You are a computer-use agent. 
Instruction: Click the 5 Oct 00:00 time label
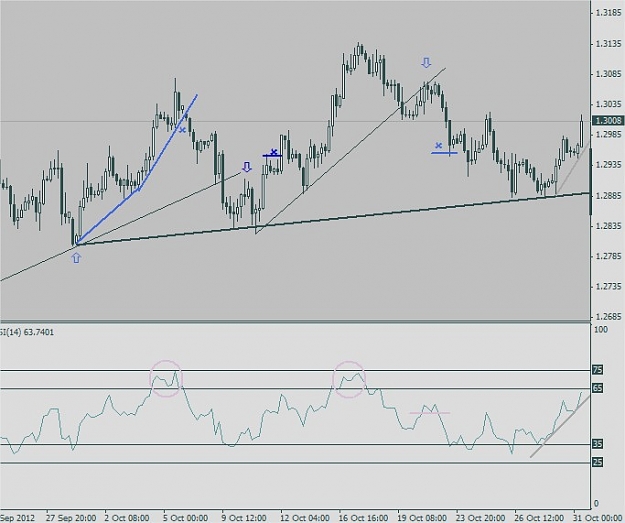(x=185, y=518)
